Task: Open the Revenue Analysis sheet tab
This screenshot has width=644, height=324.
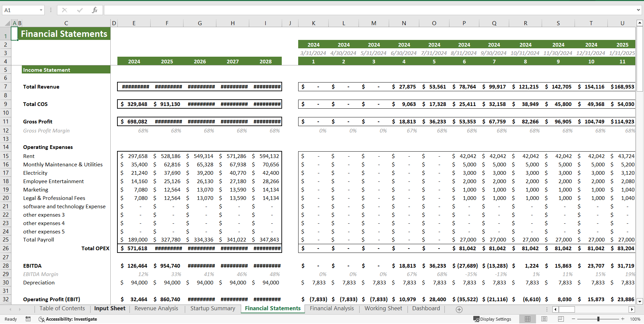Action: click(156, 309)
